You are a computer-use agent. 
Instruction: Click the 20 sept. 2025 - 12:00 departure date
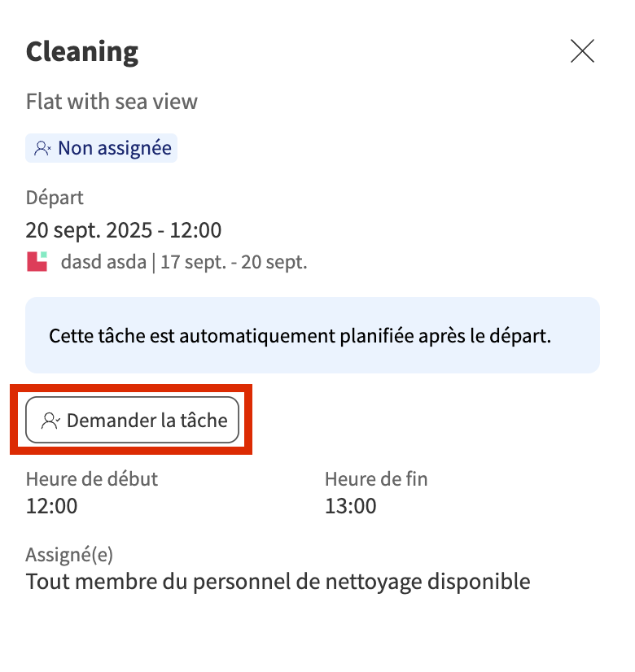pos(124,230)
